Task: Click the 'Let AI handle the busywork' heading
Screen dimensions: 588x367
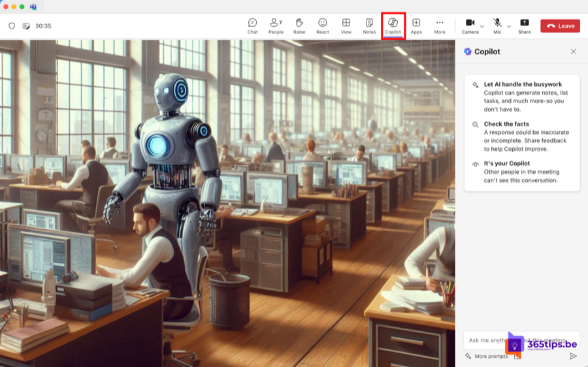Action: click(x=523, y=84)
